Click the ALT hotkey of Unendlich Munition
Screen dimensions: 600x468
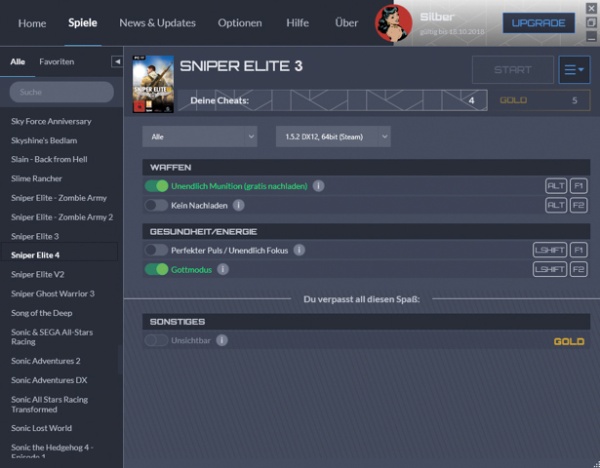coord(556,186)
